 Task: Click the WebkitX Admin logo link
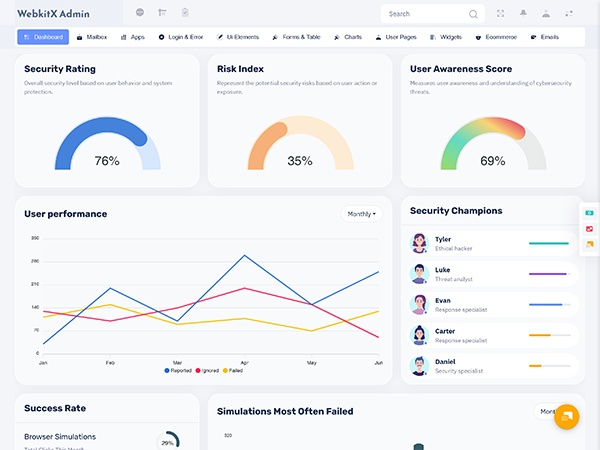(51, 14)
